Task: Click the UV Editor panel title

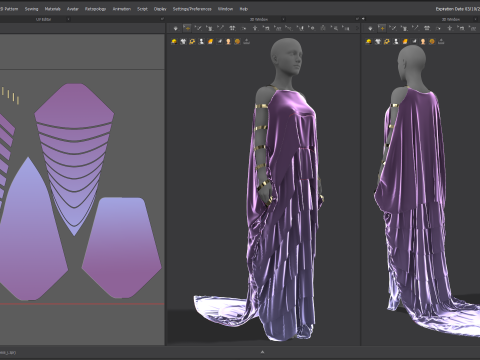Action: 43,19
